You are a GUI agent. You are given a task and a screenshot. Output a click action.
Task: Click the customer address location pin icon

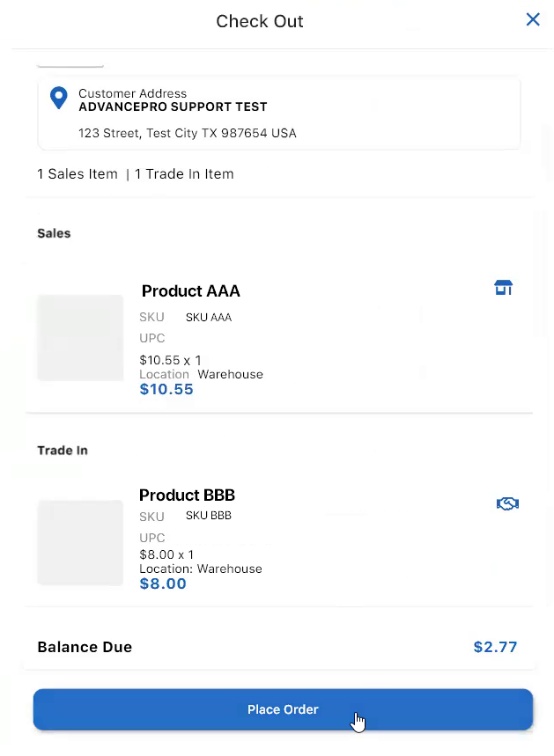click(59, 97)
